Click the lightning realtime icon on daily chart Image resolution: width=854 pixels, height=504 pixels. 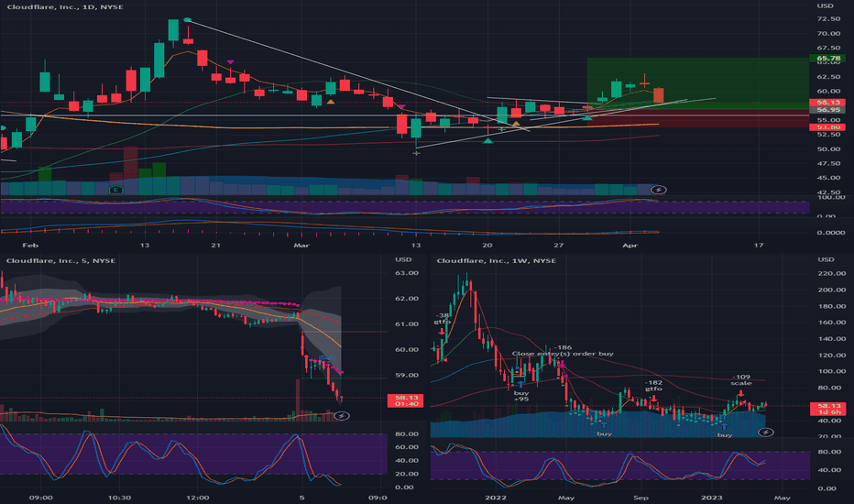pos(659,190)
